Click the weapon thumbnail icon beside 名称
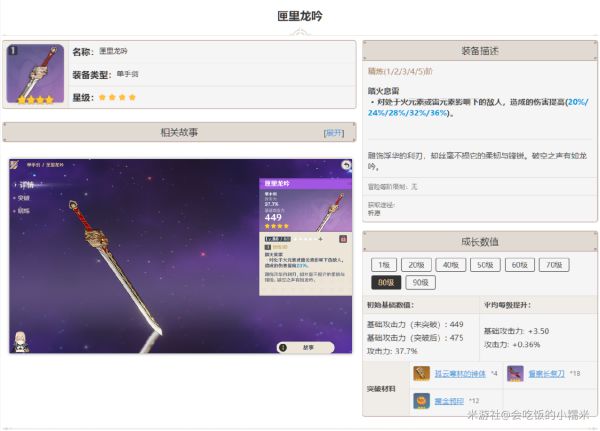 coord(35,74)
